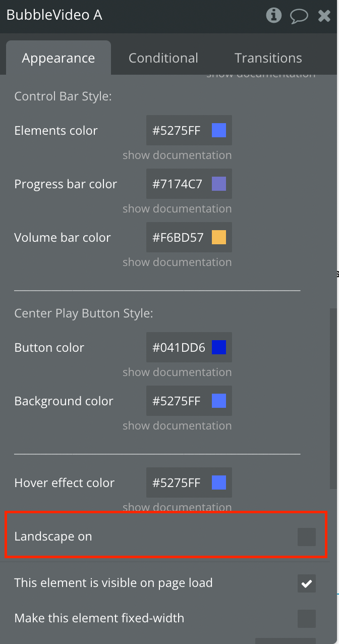Show documentation under Background color
The image size is (339, 644).
click(x=177, y=426)
